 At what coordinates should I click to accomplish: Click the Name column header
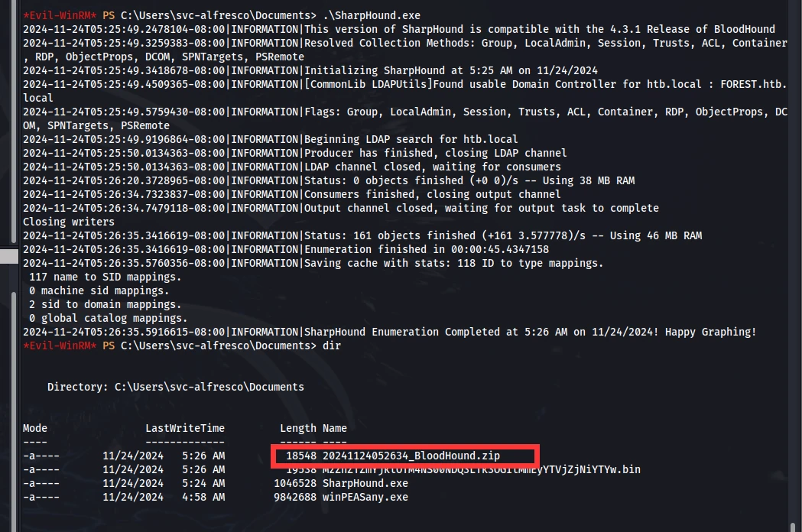pyautogui.click(x=335, y=428)
